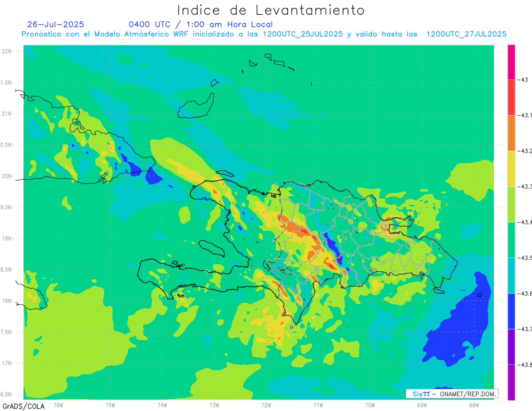Click the magenta swatch atop the color bar

pyautogui.click(x=511, y=62)
